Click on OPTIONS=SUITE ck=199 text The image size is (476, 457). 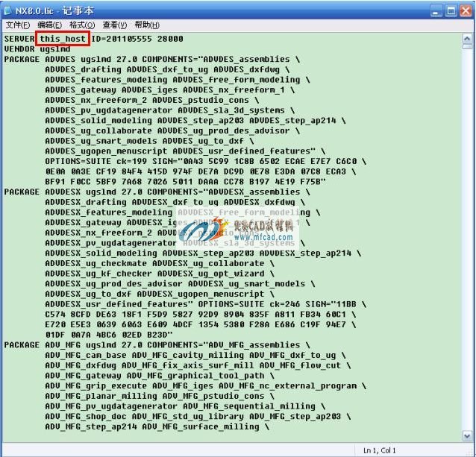pos(95,161)
